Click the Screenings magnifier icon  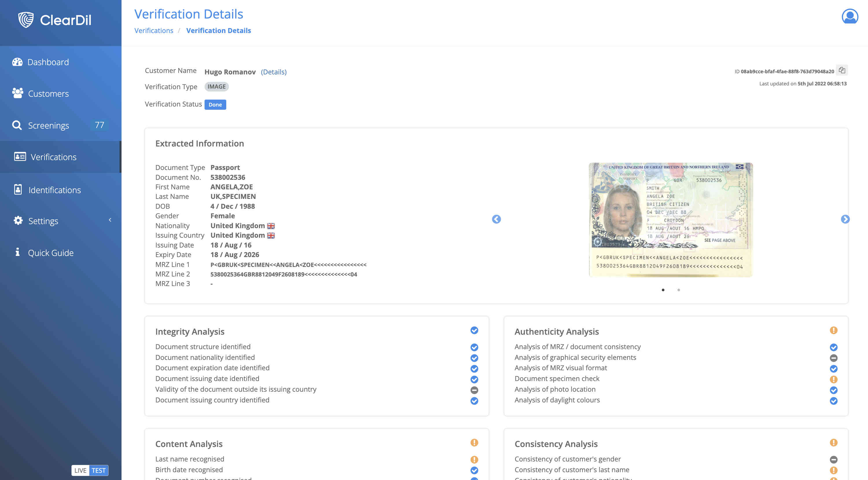click(17, 125)
